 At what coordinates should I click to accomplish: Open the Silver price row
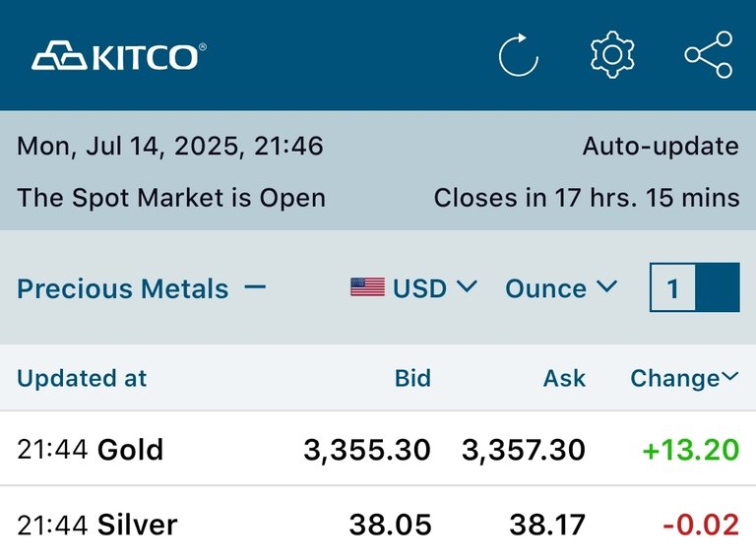(378, 524)
